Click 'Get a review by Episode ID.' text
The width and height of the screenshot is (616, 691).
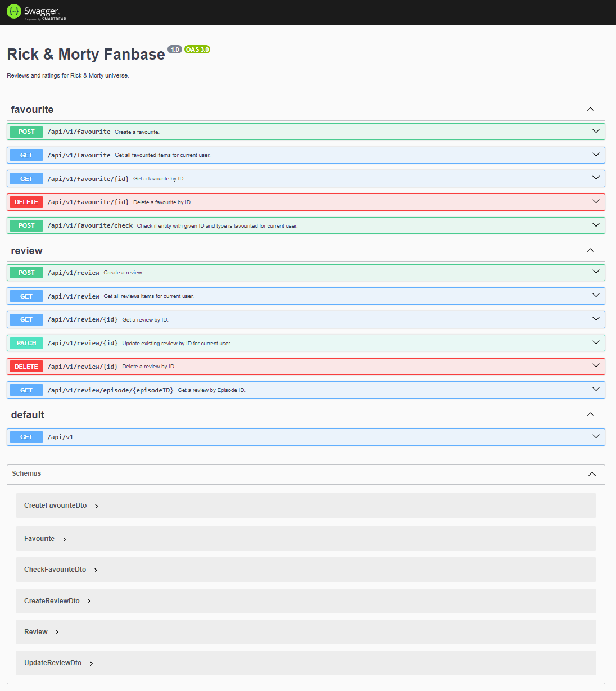click(211, 390)
